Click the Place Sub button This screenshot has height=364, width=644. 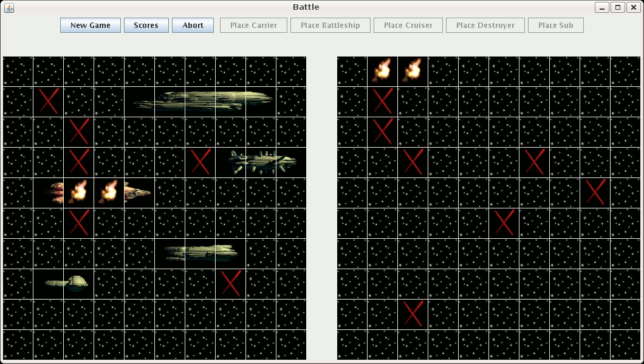[555, 26]
